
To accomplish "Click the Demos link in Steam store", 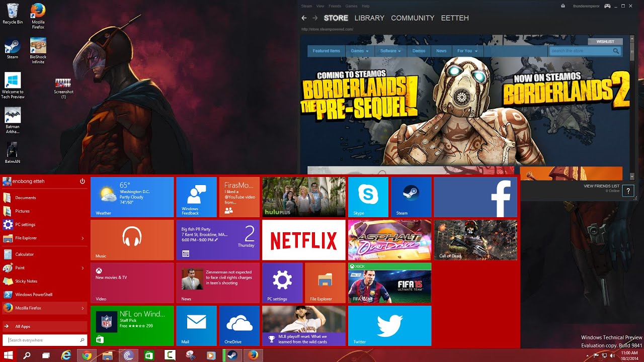I will [x=419, y=51].
